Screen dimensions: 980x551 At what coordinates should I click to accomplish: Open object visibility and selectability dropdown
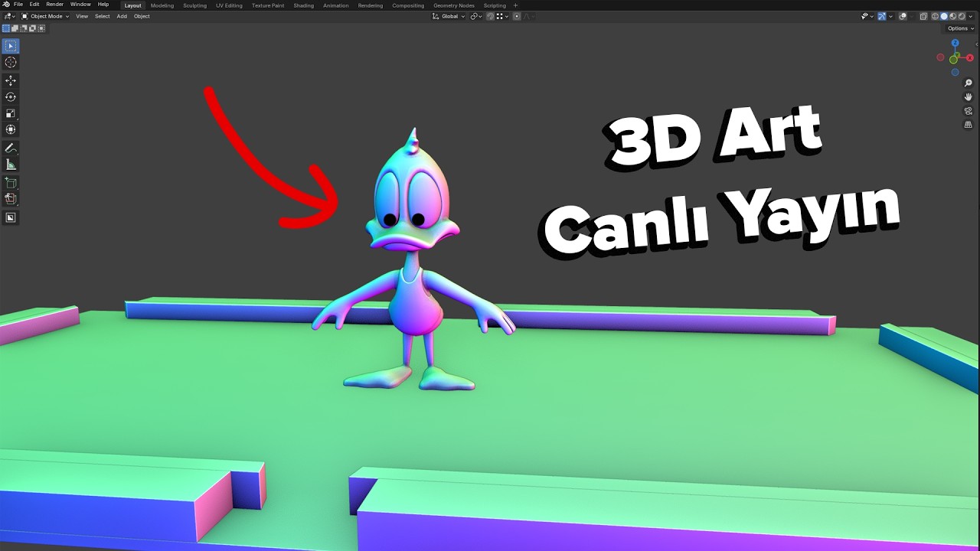tap(866, 16)
